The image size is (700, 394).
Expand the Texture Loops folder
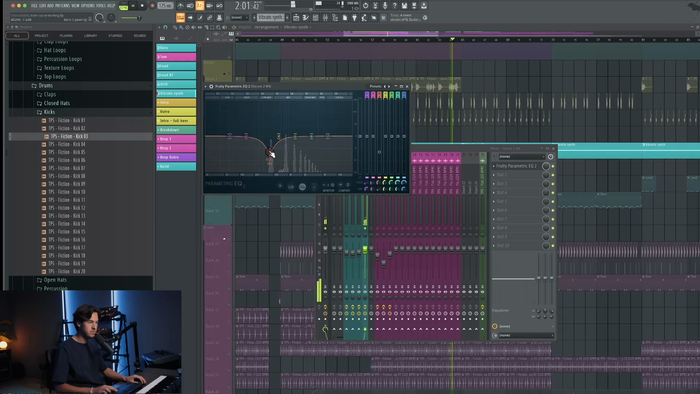tap(58, 68)
